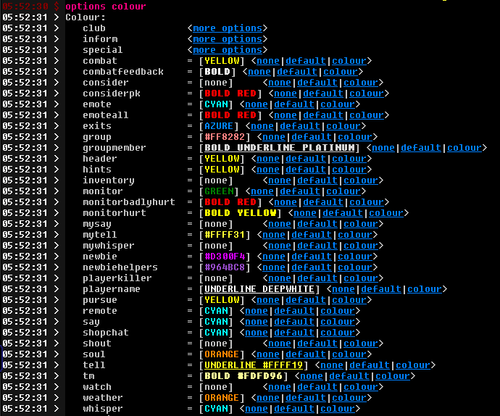The width and height of the screenshot is (500, 416).
Task: Open more options for inform
Action: click(227, 39)
